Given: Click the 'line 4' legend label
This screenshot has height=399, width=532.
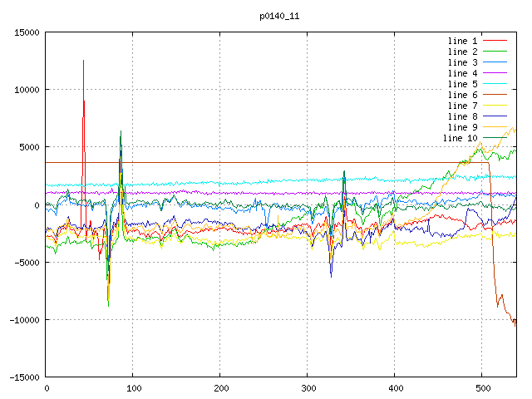Looking at the screenshot, I should (x=462, y=73).
